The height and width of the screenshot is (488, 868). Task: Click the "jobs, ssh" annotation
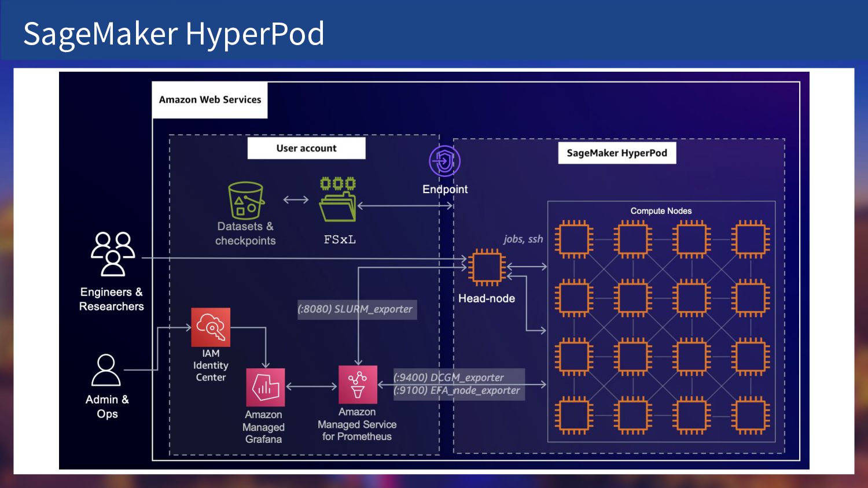(523, 239)
